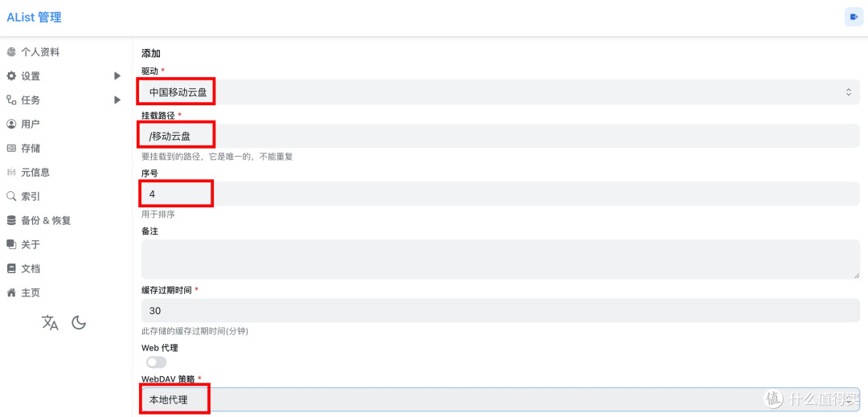Click the 关于 about icon

tap(11, 244)
